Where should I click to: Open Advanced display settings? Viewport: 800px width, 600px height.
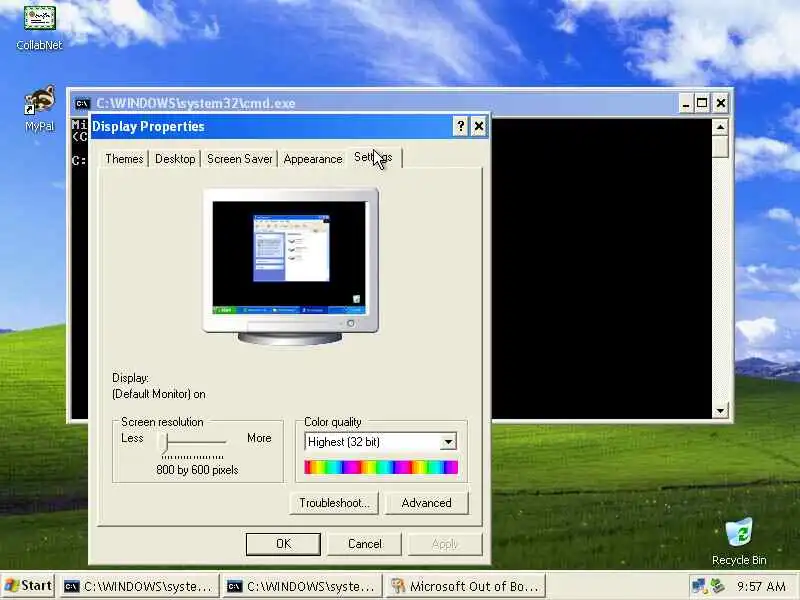[427, 503]
